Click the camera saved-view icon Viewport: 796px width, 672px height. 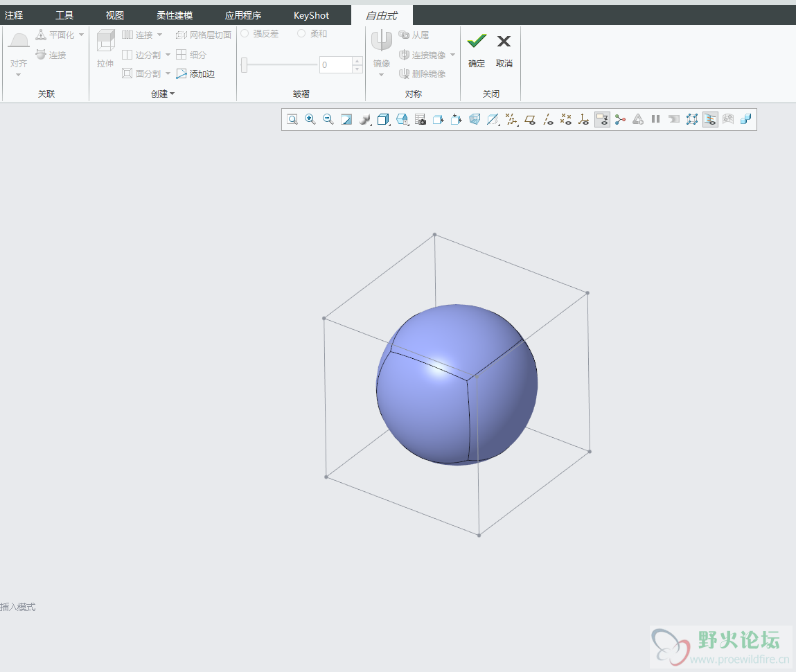click(421, 120)
